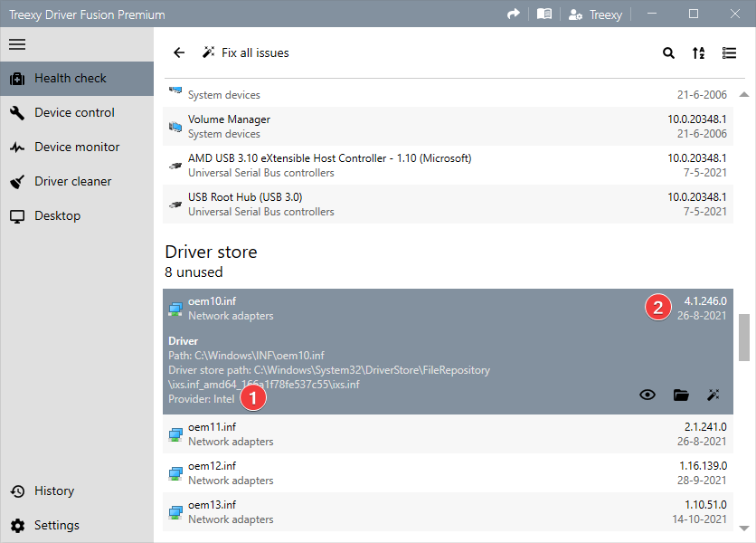
Task: Maximize the Driver Fusion window
Action: pos(694,14)
